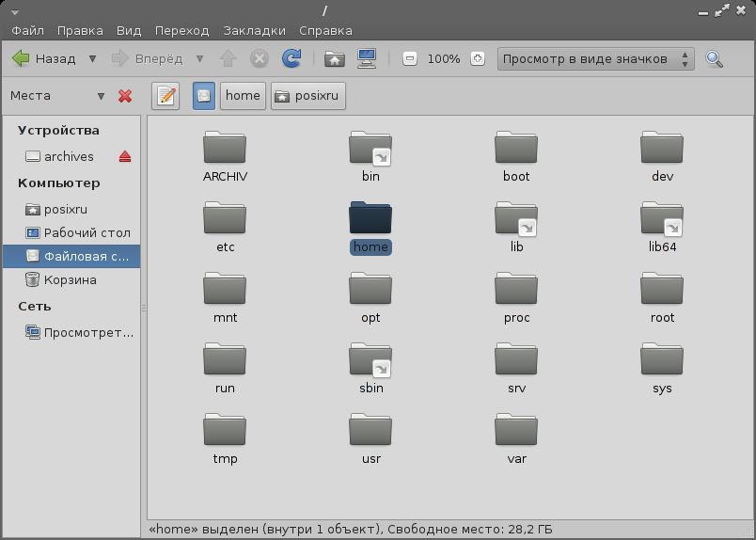Click the Сеть section header
756x540 pixels.
[34, 307]
